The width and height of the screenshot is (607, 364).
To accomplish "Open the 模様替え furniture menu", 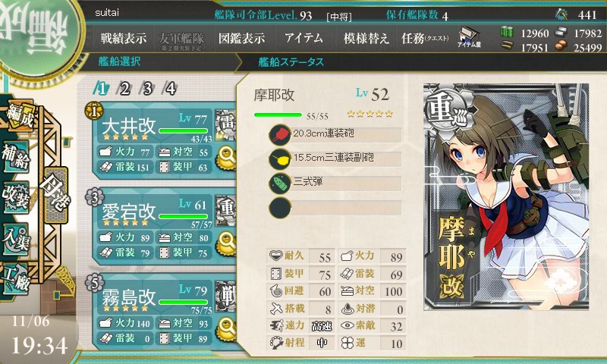I will click(x=366, y=38).
